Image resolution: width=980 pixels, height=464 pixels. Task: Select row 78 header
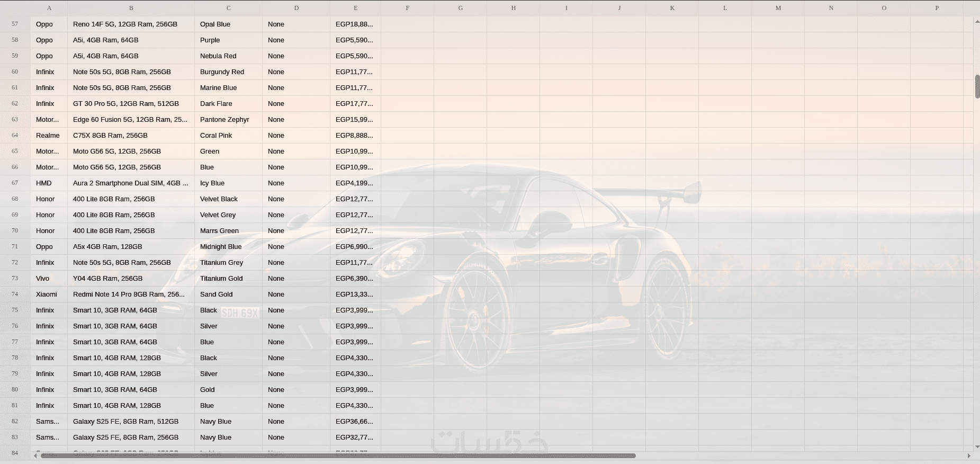15,358
